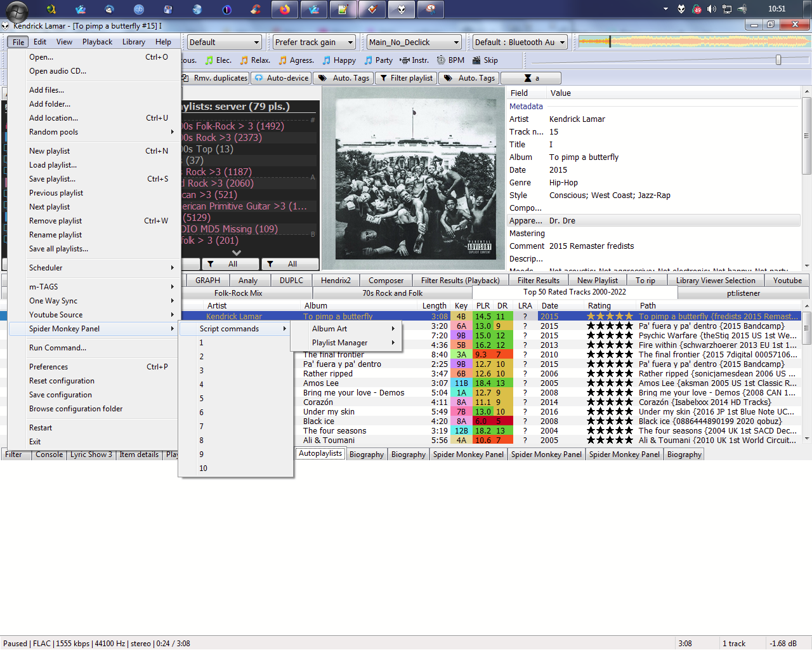Select Preferences in the File menu

(x=94, y=367)
